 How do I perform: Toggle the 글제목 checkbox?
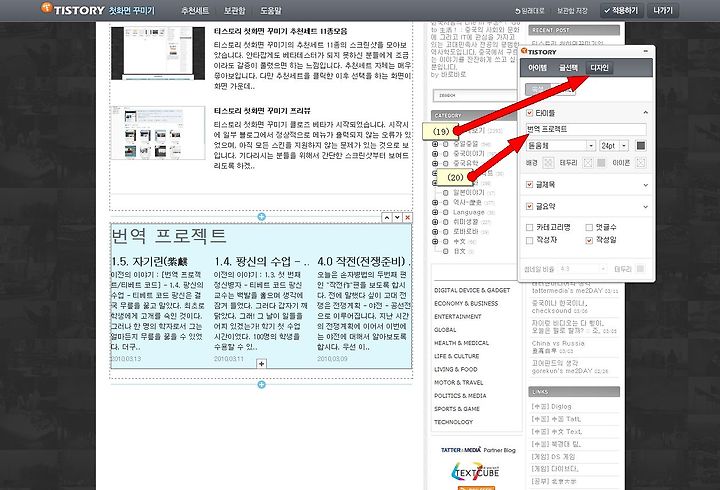pos(529,184)
